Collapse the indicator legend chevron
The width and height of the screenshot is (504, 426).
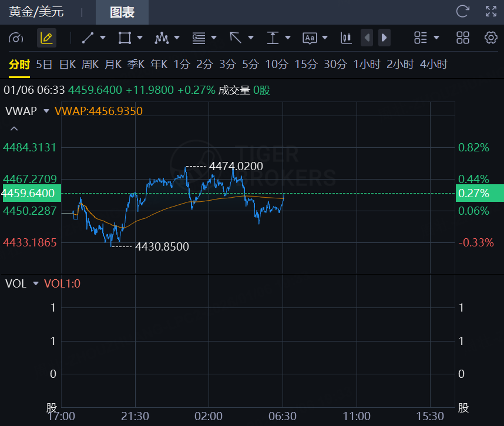click(x=14, y=129)
